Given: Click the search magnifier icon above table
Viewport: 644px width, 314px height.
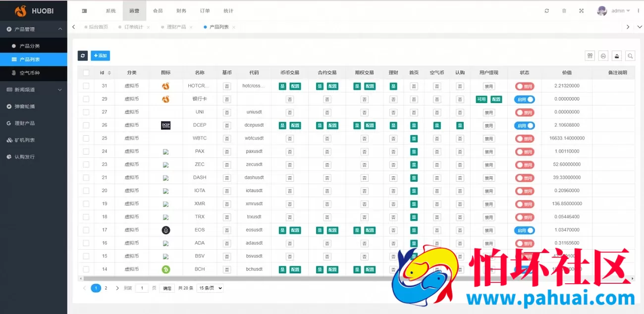Looking at the screenshot, I should [630, 56].
